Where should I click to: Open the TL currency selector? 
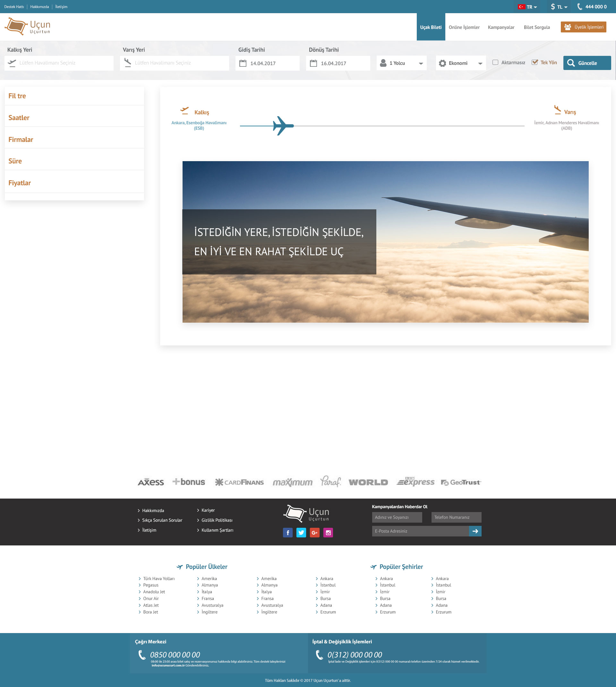559,7
